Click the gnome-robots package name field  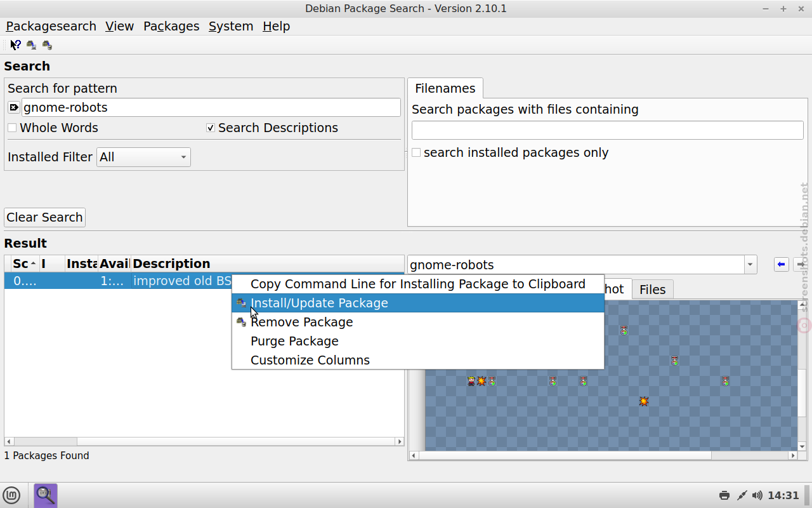[x=576, y=265]
